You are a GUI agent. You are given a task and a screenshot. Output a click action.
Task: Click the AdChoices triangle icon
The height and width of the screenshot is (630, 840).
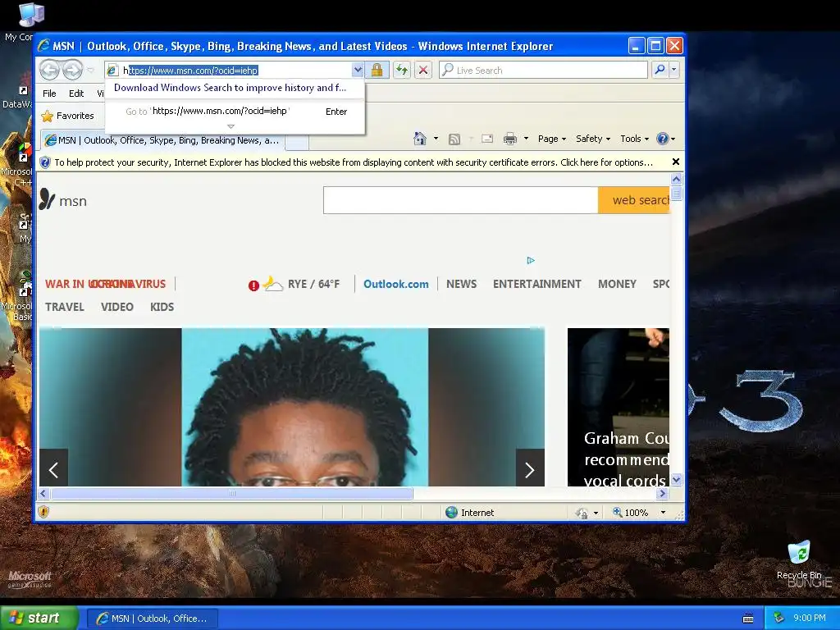531,260
